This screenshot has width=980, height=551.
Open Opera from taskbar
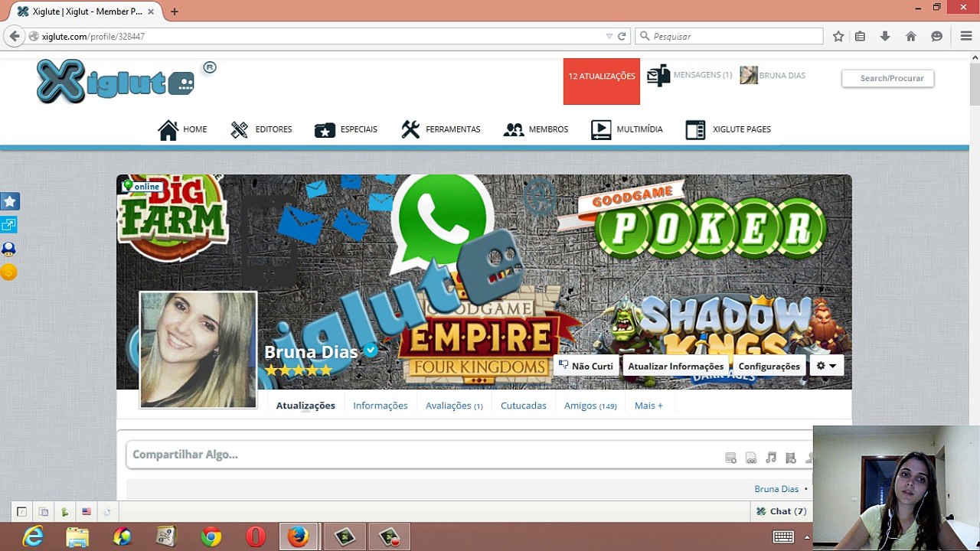[256, 537]
